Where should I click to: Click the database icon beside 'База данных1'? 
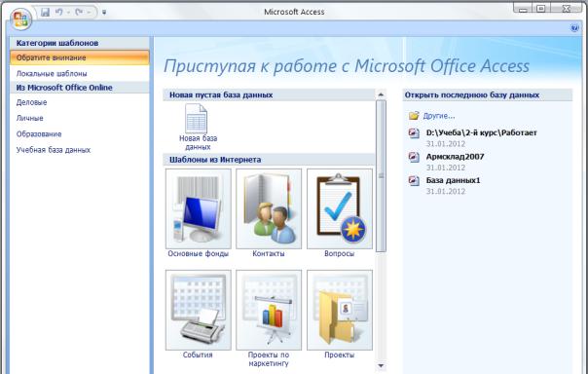click(414, 181)
